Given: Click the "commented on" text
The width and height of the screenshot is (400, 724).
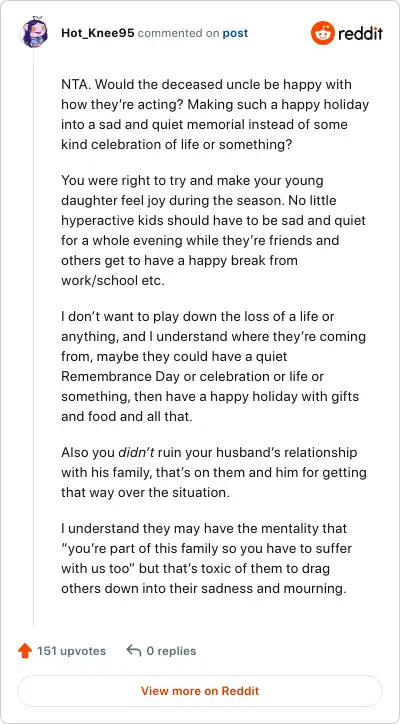Looking at the screenshot, I should click(x=178, y=33).
